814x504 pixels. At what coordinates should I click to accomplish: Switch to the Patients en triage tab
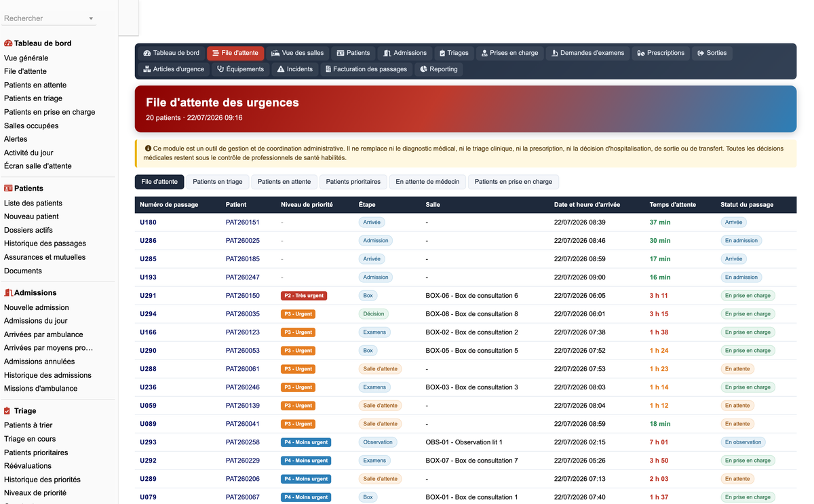(x=218, y=182)
